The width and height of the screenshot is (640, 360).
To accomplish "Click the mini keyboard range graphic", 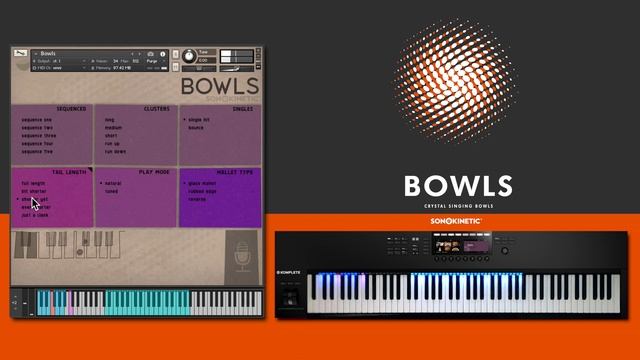I will click(69, 245).
